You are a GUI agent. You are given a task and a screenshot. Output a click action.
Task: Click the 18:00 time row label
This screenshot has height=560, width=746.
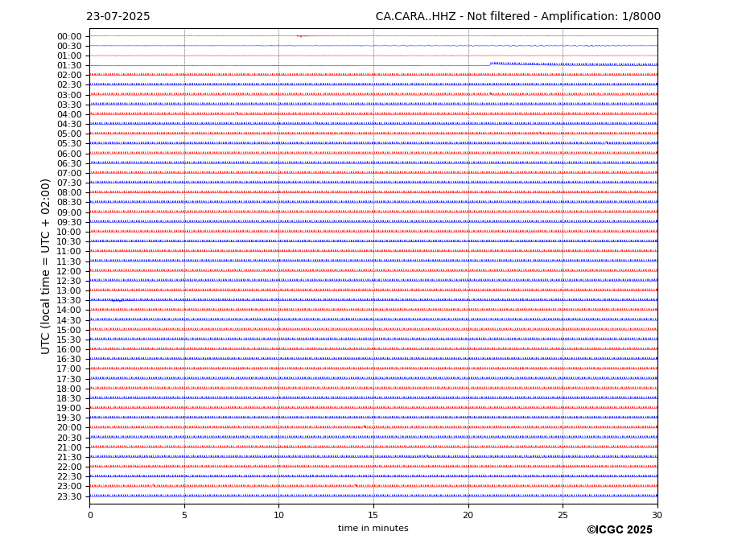(69, 389)
